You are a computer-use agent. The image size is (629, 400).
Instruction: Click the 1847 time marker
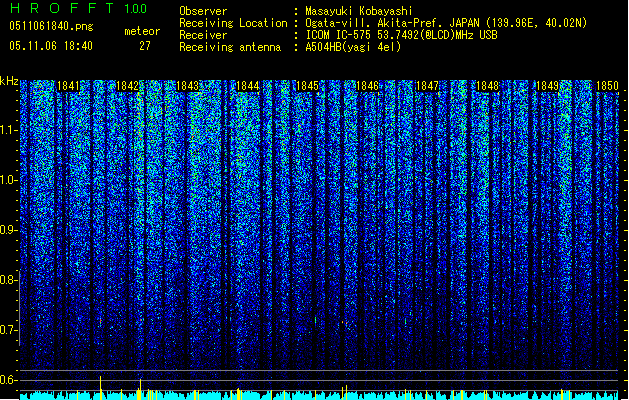[x=428, y=86]
